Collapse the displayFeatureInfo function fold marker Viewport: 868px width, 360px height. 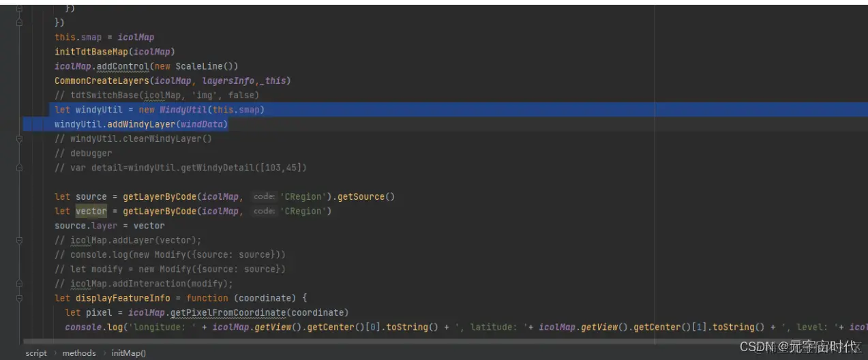point(19,298)
